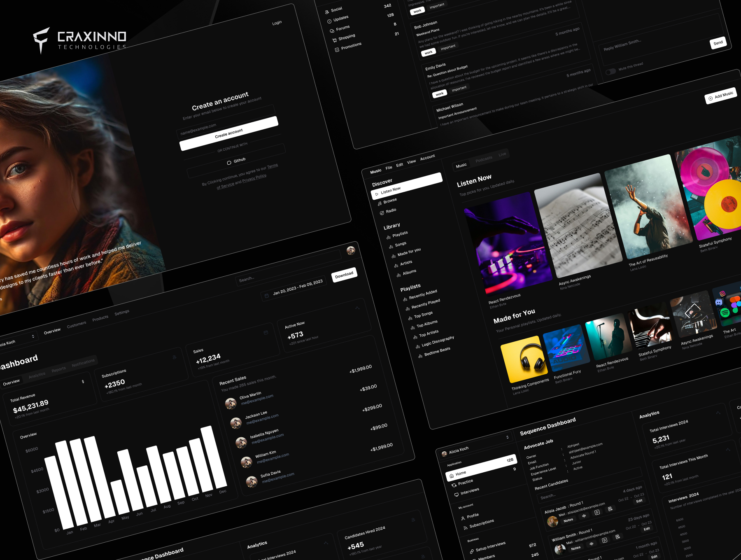This screenshot has width=741, height=560.
Task: Switch to the Reports tab in dashboard
Action: 59,369
